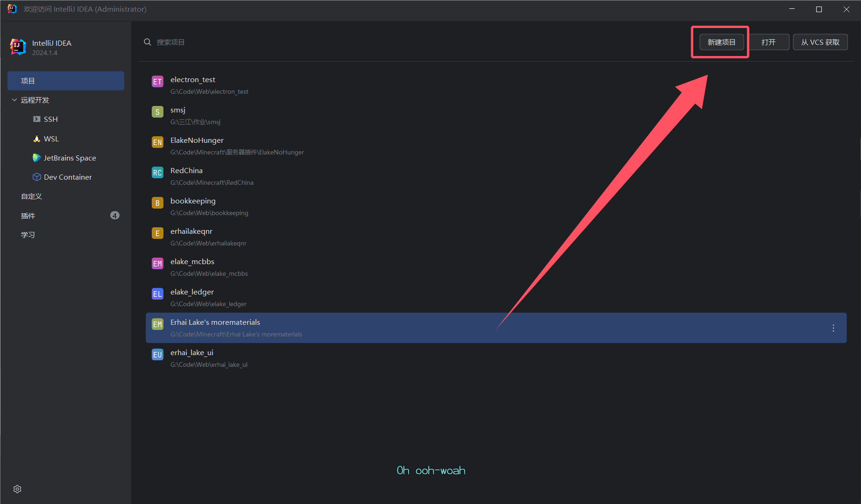Go to the 学习 learn section

[x=28, y=235]
